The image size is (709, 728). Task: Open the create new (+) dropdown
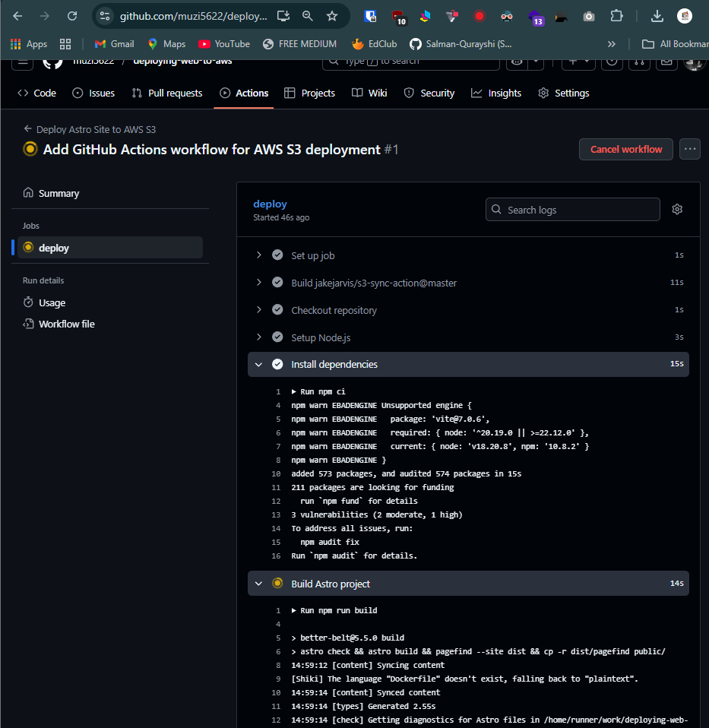pos(576,62)
